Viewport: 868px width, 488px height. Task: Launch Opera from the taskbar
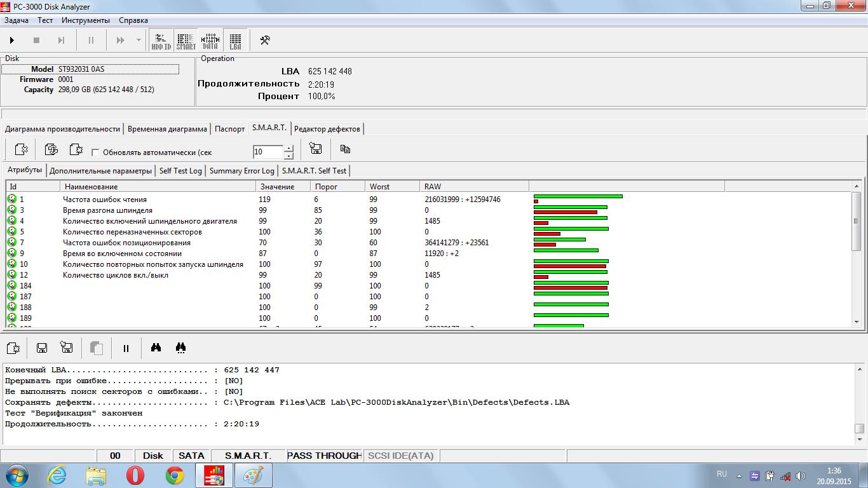[135, 475]
